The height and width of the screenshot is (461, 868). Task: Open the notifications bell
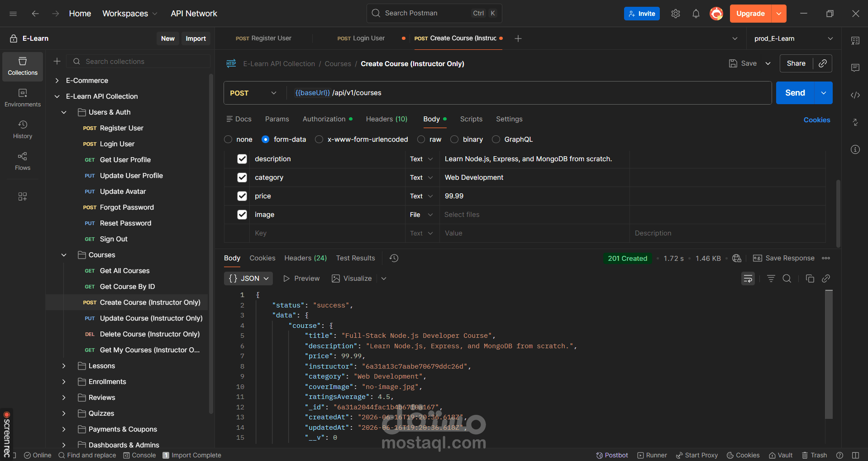coord(696,14)
